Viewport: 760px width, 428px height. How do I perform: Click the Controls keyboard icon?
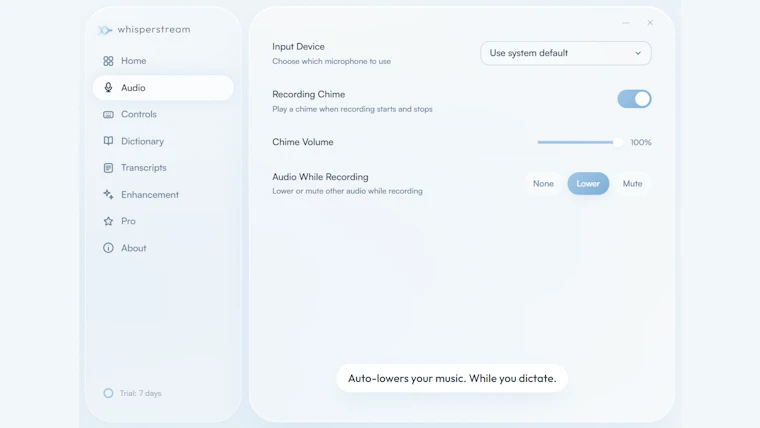click(108, 114)
